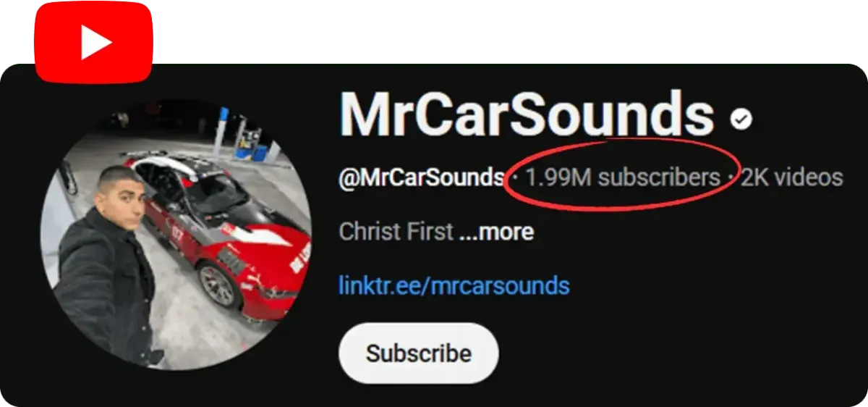
Task: Click the MrCarSounds channel title
Action: click(527, 114)
